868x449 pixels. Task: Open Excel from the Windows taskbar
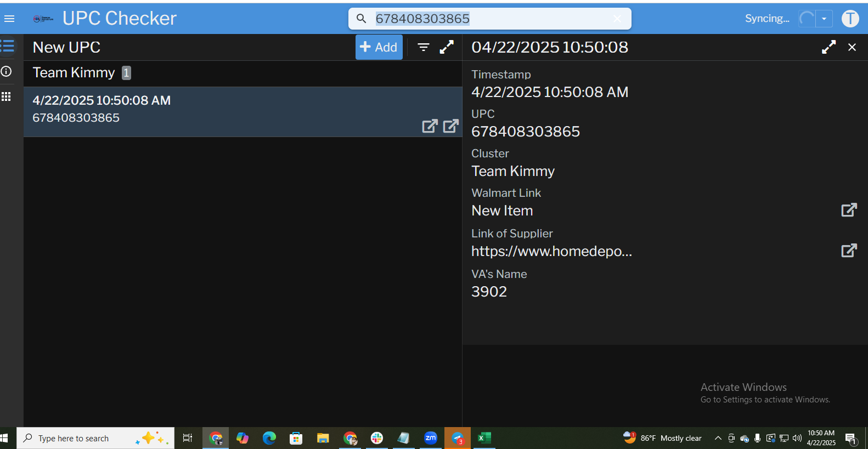click(484, 438)
